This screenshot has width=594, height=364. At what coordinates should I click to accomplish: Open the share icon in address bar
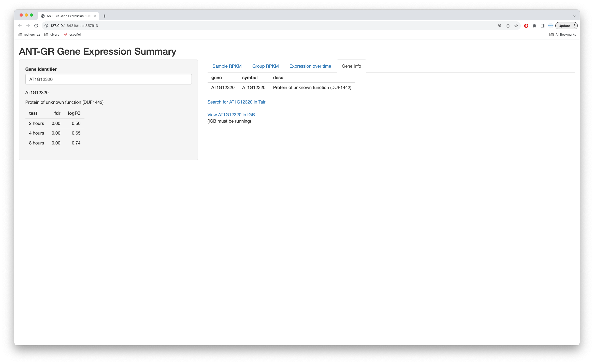click(508, 26)
